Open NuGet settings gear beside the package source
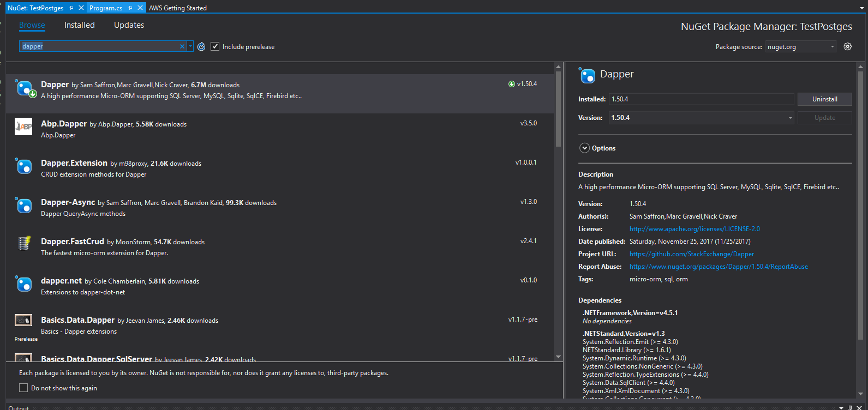This screenshot has width=868, height=410. click(847, 46)
